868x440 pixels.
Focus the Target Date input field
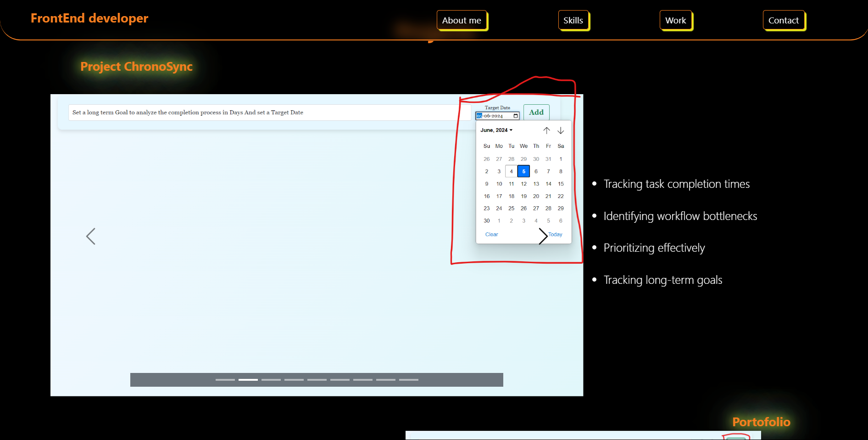pos(497,116)
